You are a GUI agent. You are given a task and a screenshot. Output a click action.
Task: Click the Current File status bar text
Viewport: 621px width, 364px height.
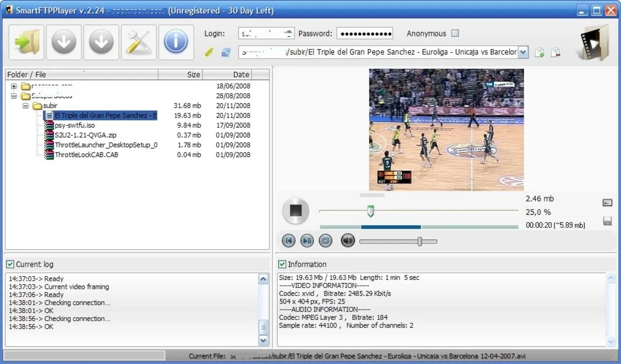[357, 356]
